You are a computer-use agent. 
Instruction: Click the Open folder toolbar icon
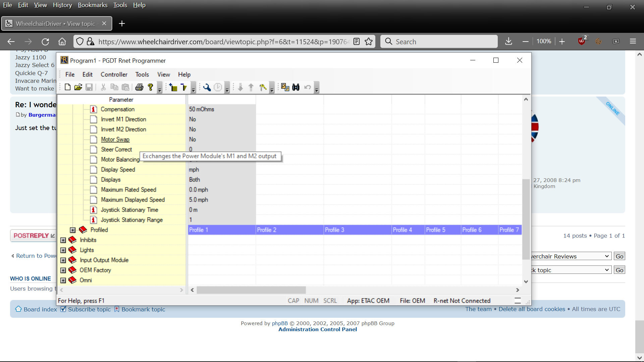tap(78, 87)
